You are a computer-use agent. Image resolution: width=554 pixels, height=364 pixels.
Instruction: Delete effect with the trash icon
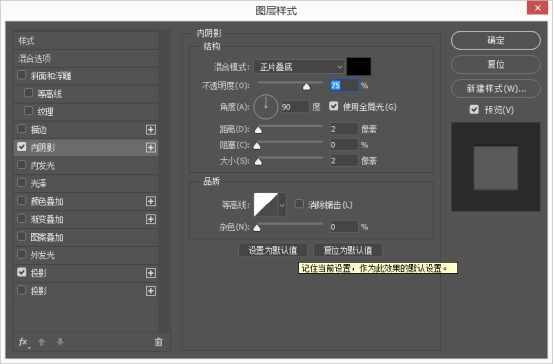[159, 342]
